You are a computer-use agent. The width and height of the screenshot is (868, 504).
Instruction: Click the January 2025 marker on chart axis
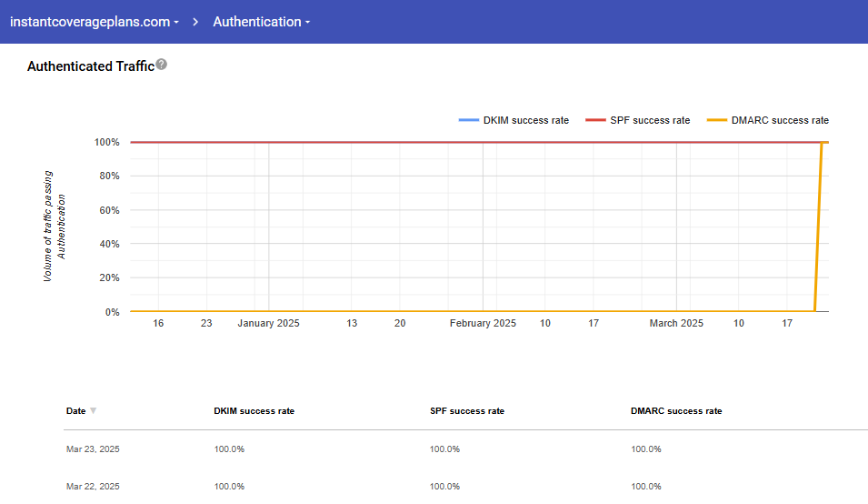click(268, 323)
